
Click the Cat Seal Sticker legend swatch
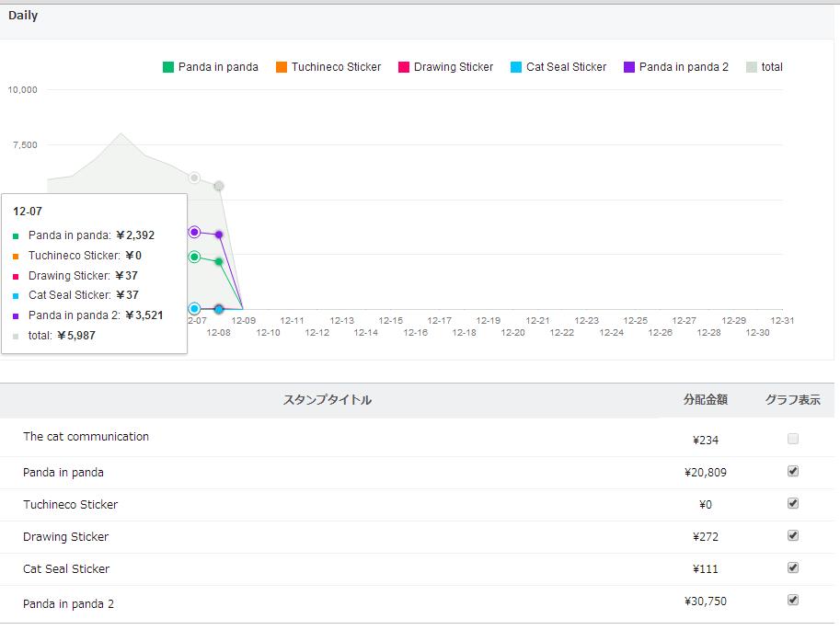click(x=516, y=67)
